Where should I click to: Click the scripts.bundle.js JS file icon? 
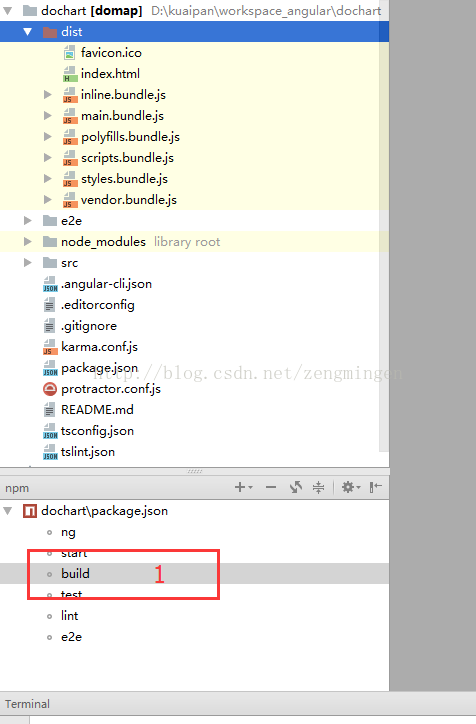pyautogui.click(x=69, y=158)
